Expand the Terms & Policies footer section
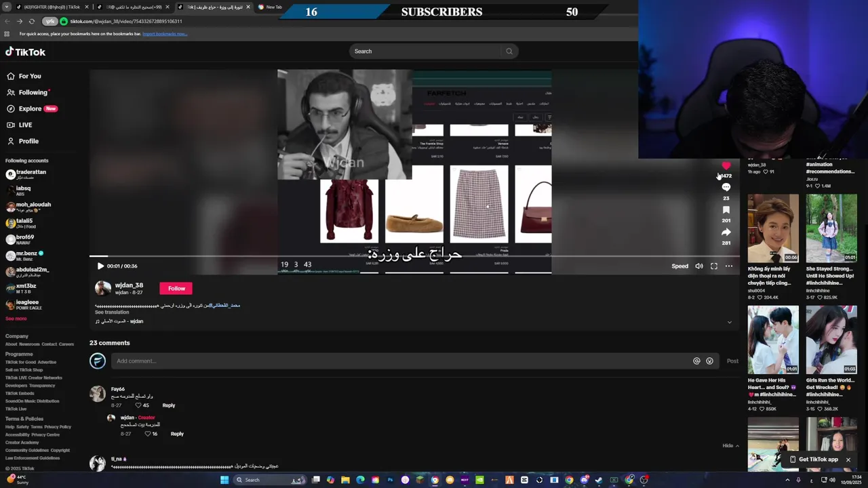The width and height of the screenshot is (868, 488). (x=24, y=419)
